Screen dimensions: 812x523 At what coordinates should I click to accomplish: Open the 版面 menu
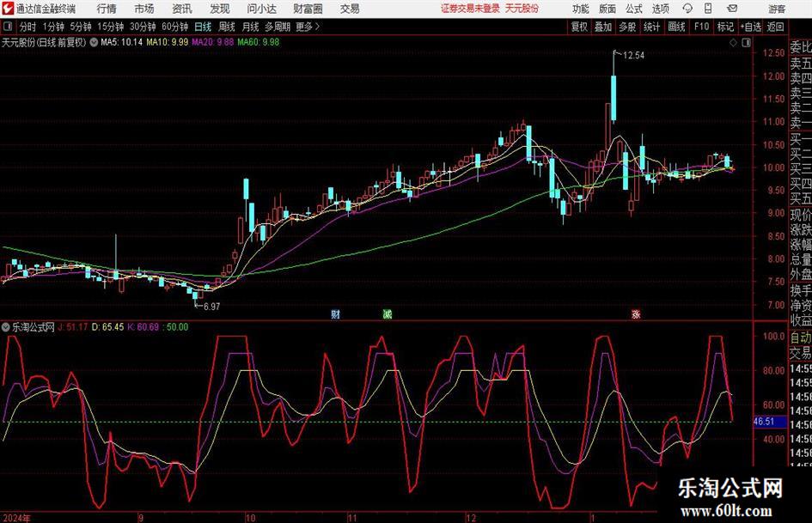pyautogui.click(x=607, y=9)
